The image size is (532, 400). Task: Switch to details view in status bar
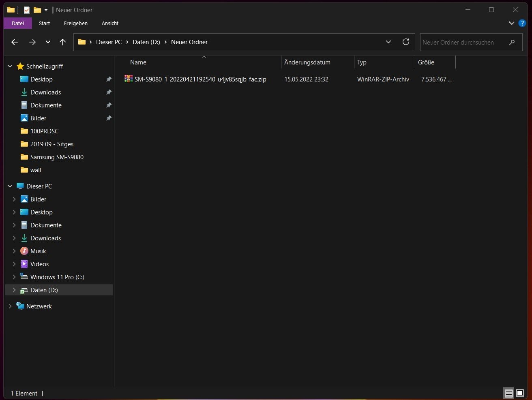click(x=508, y=394)
